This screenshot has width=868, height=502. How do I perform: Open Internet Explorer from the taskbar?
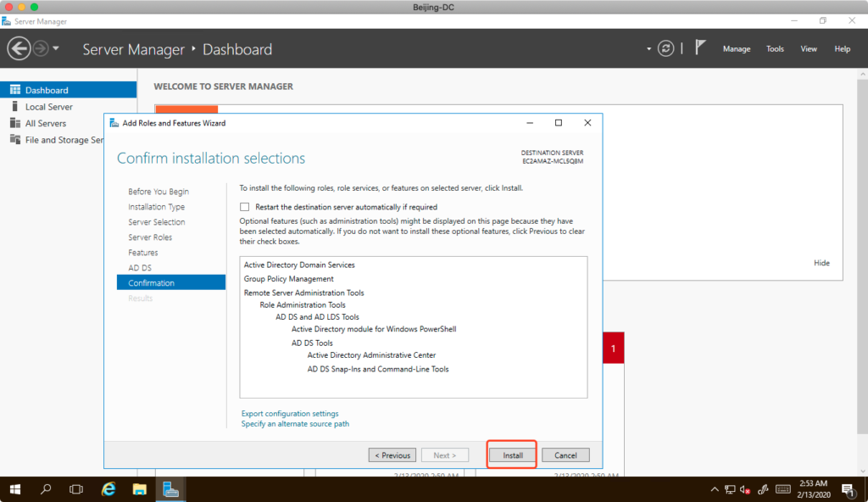coord(108,489)
